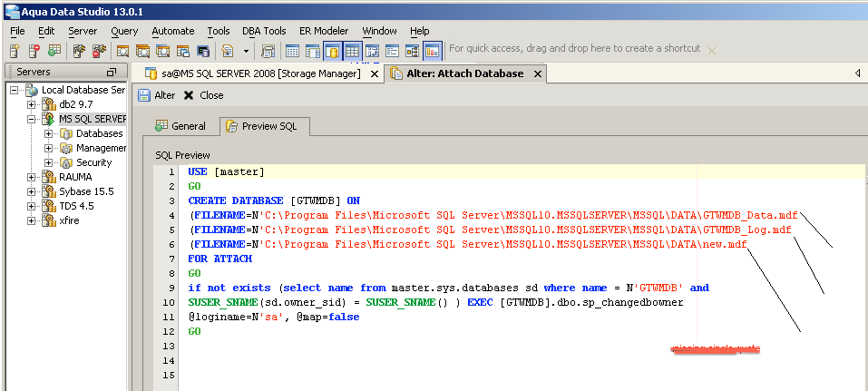
Task: Open the DBA Tools menu
Action: point(264,31)
